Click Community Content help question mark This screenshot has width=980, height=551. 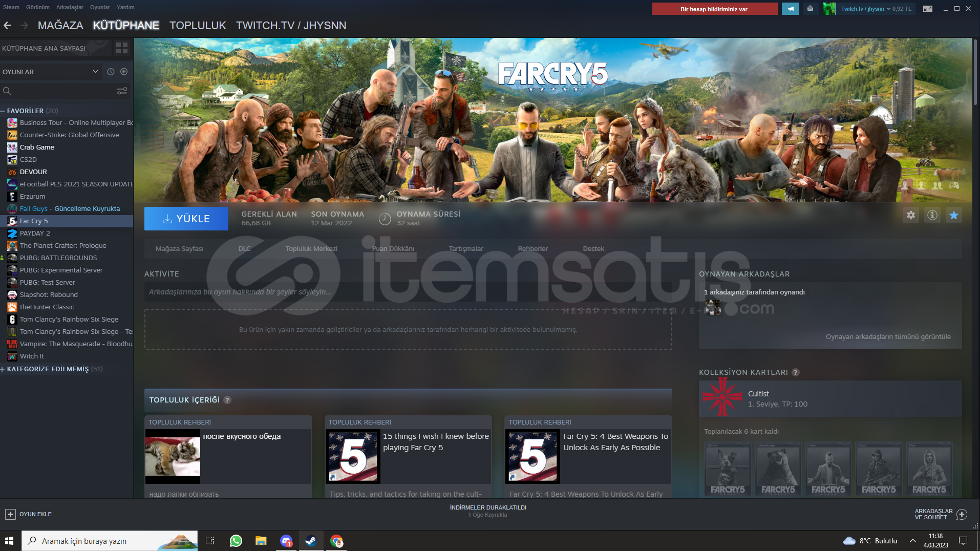pos(227,400)
